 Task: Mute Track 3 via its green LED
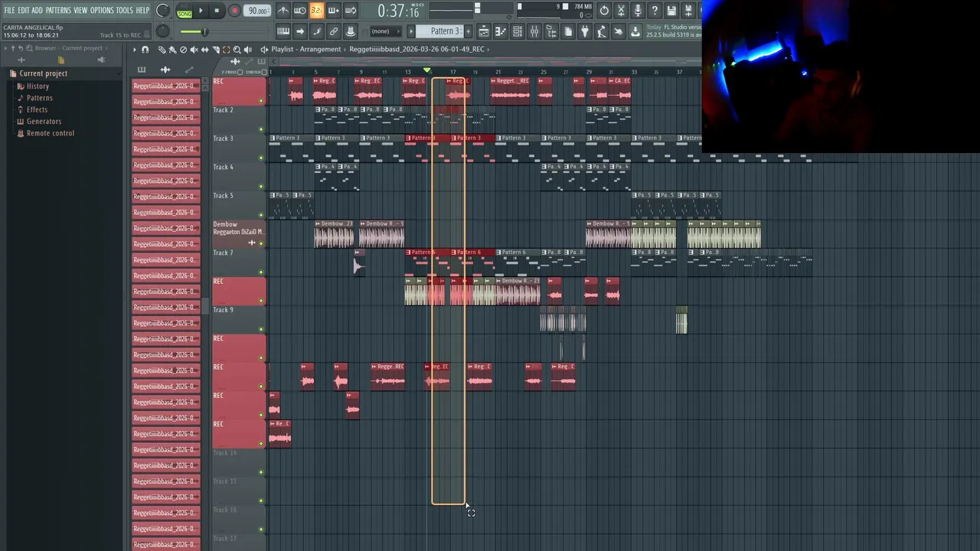(x=261, y=158)
